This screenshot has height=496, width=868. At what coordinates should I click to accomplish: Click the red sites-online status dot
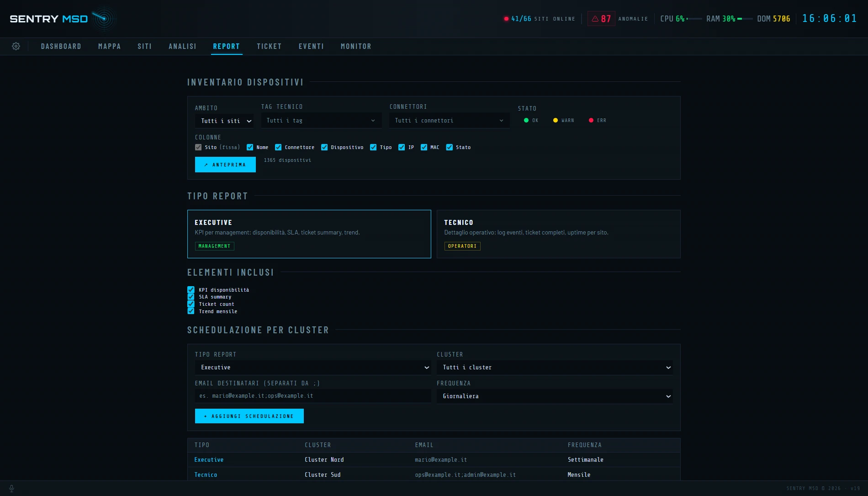(506, 19)
